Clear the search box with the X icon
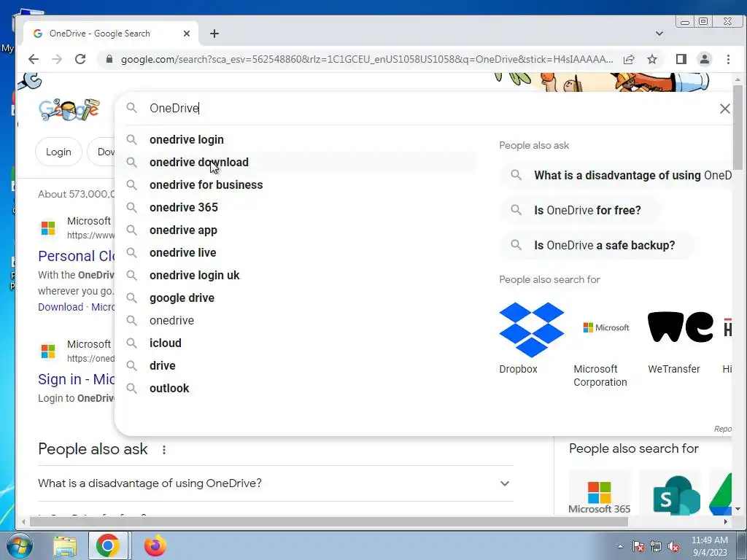The width and height of the screenshot is (747, 560). tap(724, 109)
